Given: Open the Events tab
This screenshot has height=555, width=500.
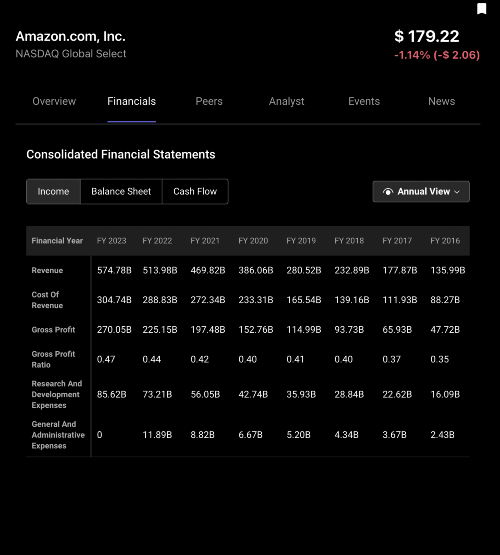Looking at the screenshot, I should 364,102.
